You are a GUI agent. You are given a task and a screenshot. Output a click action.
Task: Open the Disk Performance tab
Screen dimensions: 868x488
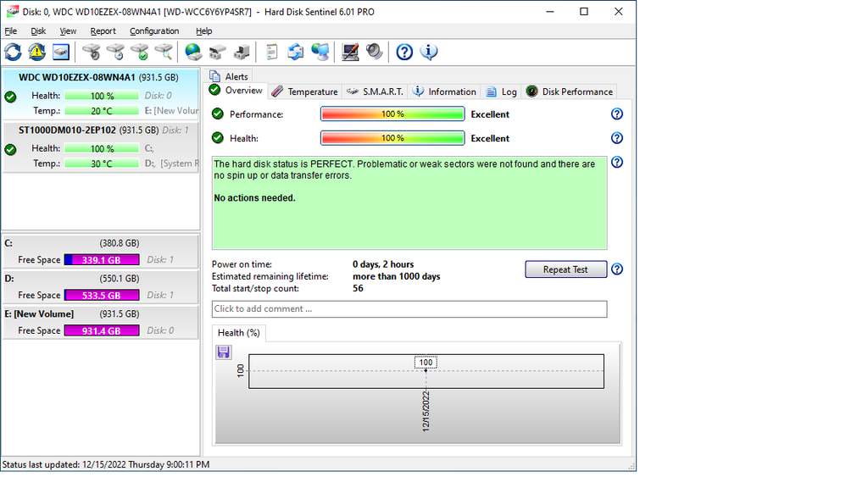[x=570, y=91]
